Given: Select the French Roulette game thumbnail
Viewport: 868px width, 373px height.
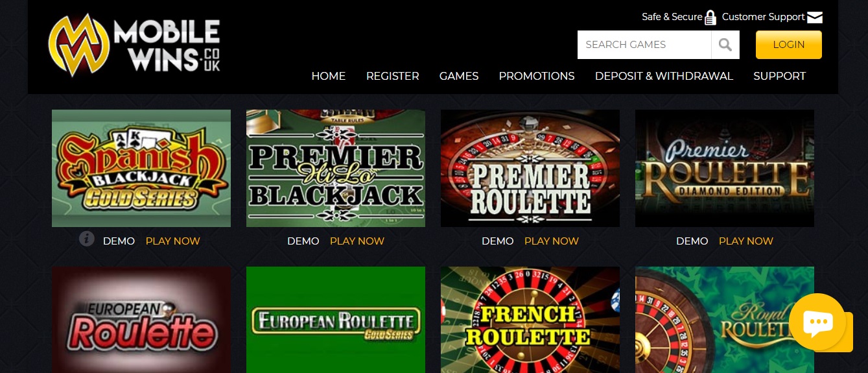Looking at the screenshot, I should click(530, 320).
